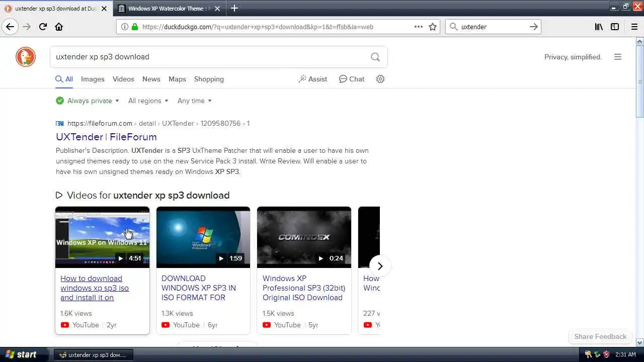Switch to Shopping results

[x=209, y=79]
